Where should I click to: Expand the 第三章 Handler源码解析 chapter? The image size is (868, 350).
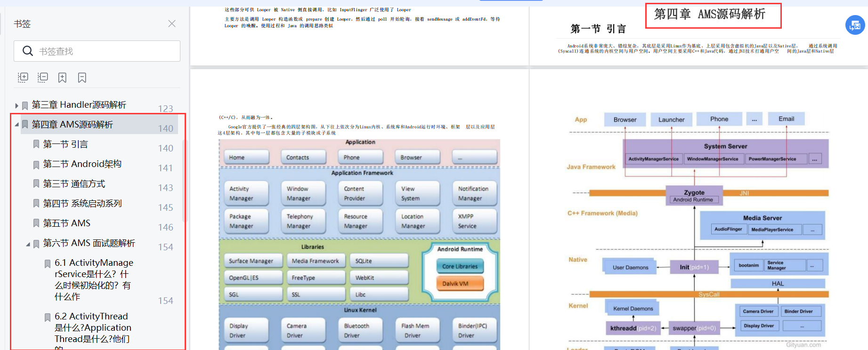point(16,105)
